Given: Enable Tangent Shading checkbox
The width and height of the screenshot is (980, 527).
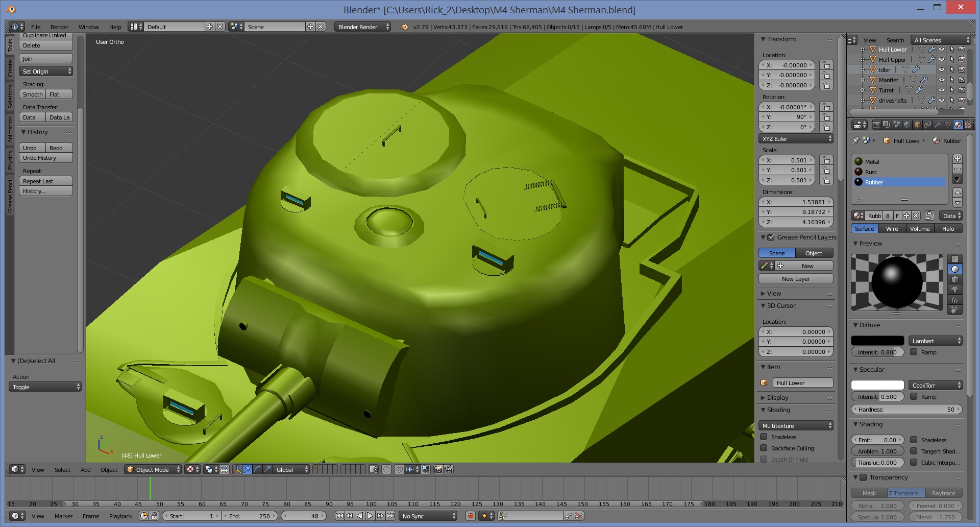Looking at the screenshot, I should point(914,451).
